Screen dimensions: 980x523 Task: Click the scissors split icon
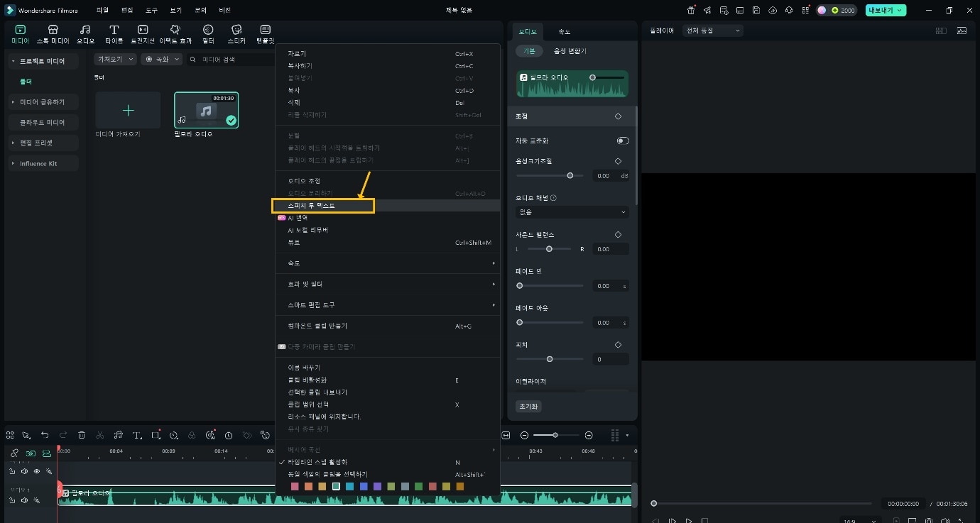100,435
